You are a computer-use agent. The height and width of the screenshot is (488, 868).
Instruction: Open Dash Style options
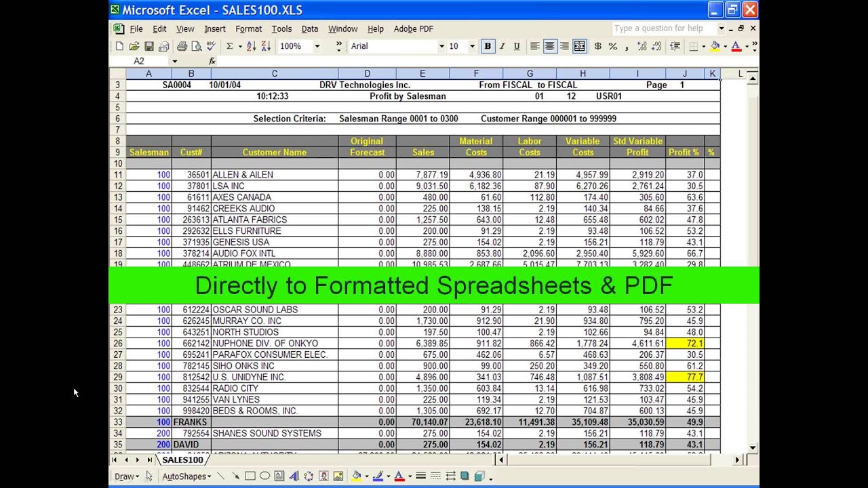click(435, 476)
